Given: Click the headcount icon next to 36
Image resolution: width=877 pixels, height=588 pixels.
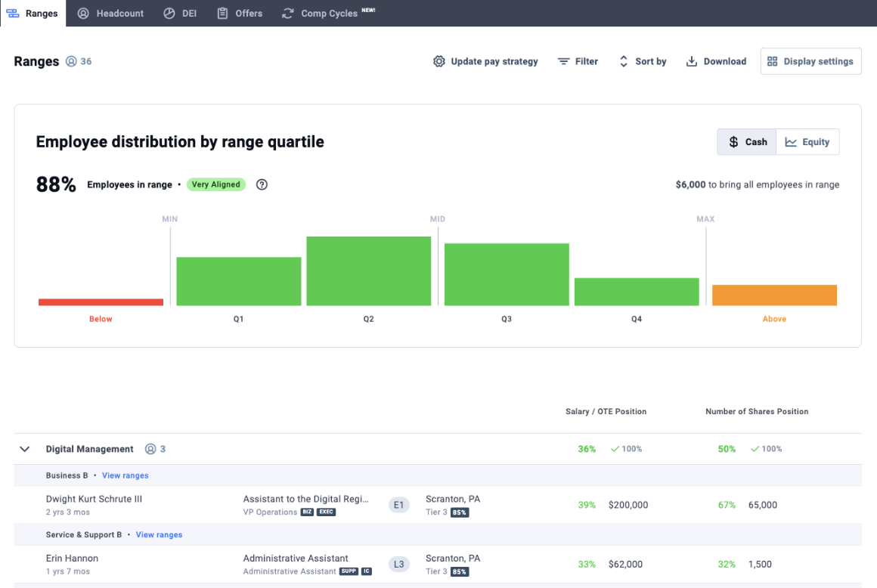Looking at the screenshot, I should [71, 61].
